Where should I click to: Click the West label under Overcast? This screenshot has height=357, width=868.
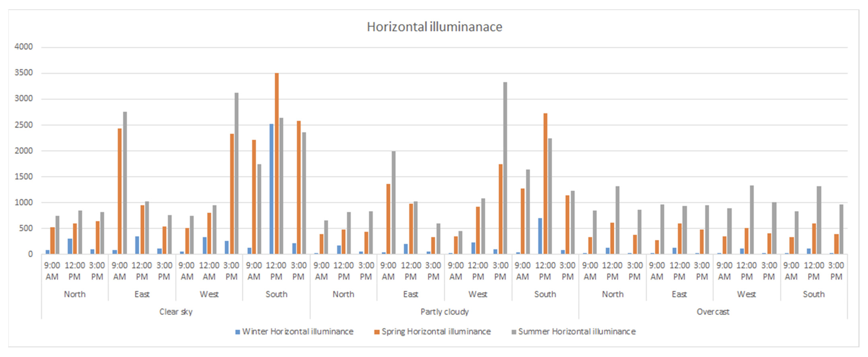[746, 294]
